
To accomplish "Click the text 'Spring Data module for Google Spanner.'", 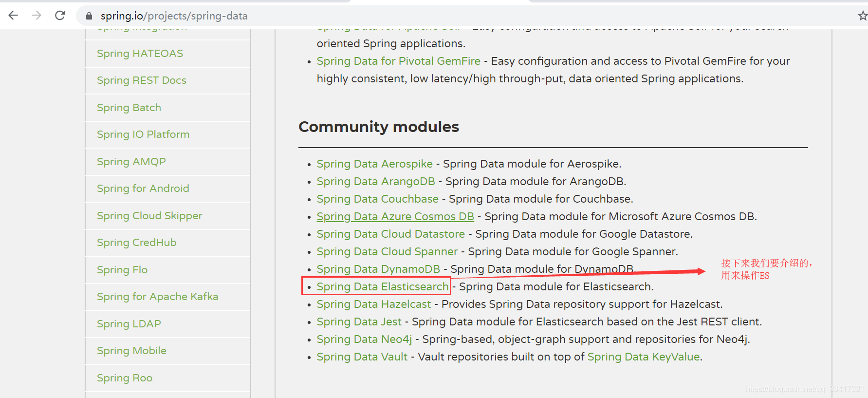I will tap(573, 251).
